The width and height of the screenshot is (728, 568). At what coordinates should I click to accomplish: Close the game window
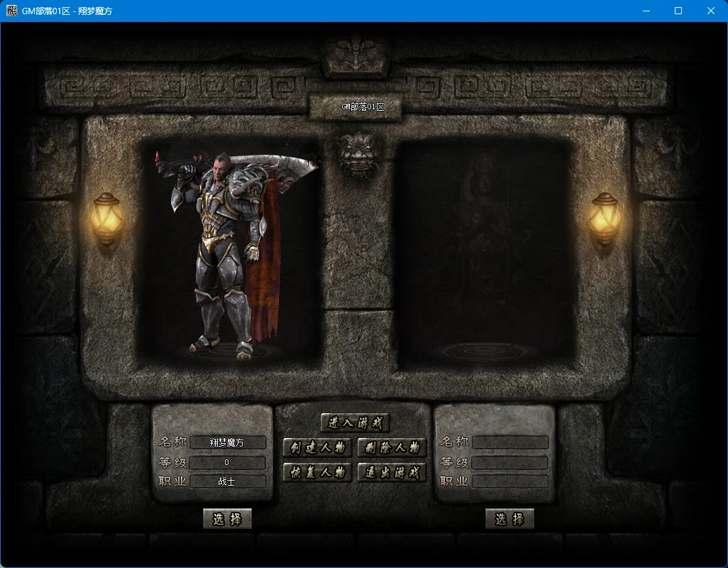711,11
